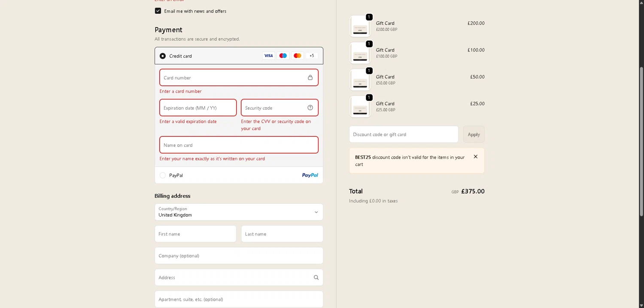Dismiss the BEST25 discount error message
Screen dimensions: 644x308
[x=475, y=157]
